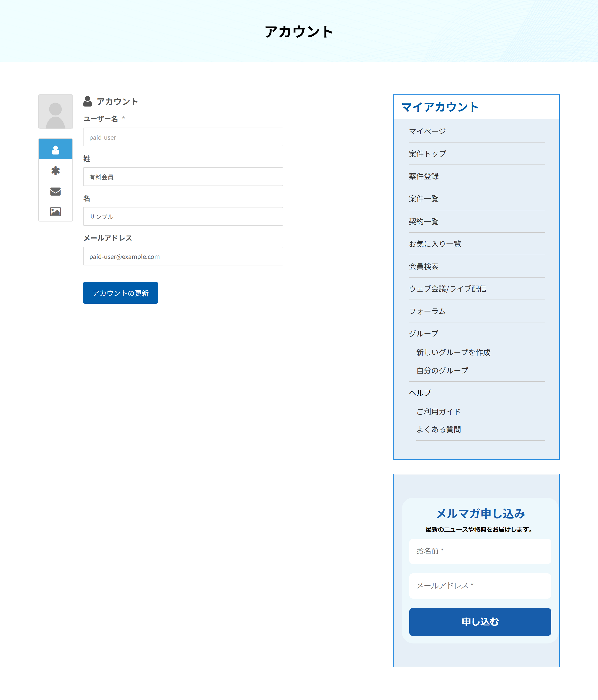Open the フォーラム link
The width and height of the screenshot is (598, 700).
click(427, 311)
